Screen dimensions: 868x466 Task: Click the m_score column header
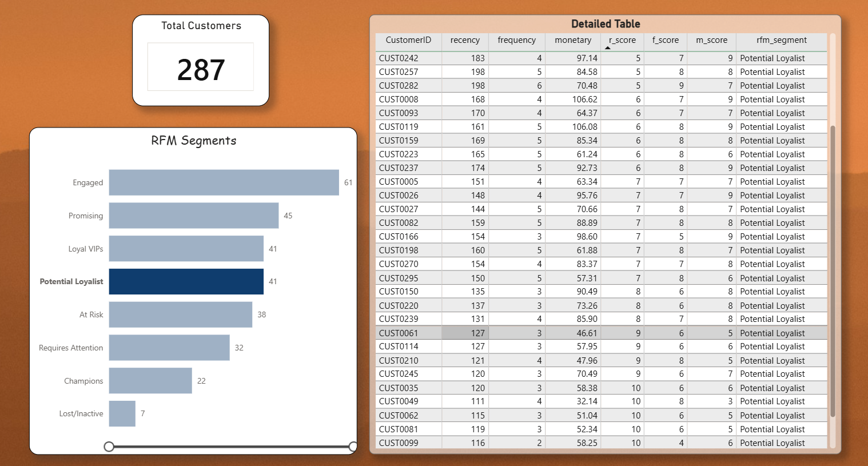[x=711, y=40]
